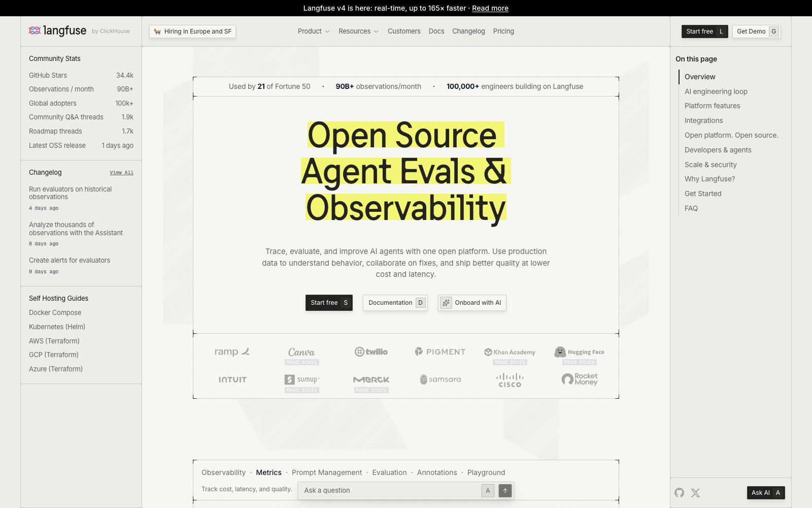Click the Hiring in Europe and SF badge

point(192,31)
